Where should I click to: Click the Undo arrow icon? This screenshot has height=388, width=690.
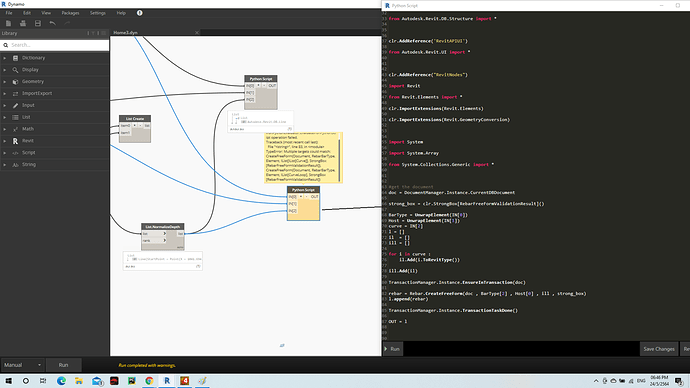[x=53, y=23]
